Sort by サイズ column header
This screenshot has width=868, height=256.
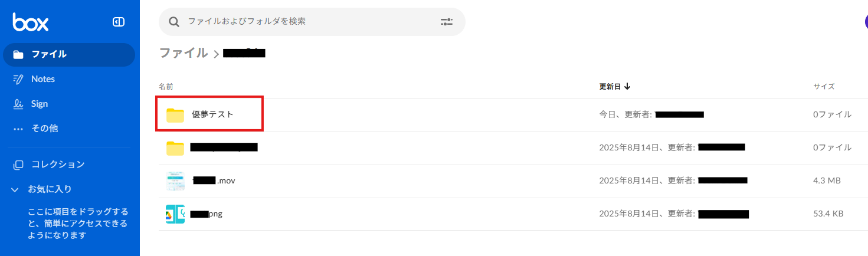pos(824,87)
